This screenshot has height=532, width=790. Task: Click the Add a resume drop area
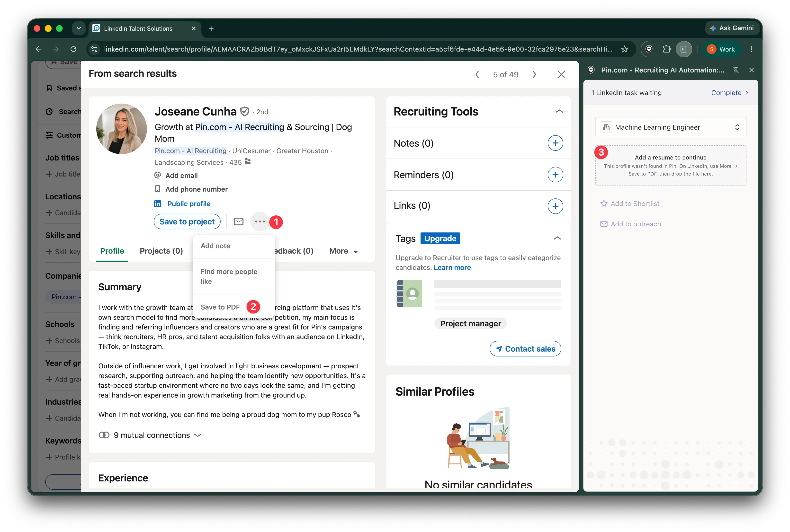tap(670, 166)
